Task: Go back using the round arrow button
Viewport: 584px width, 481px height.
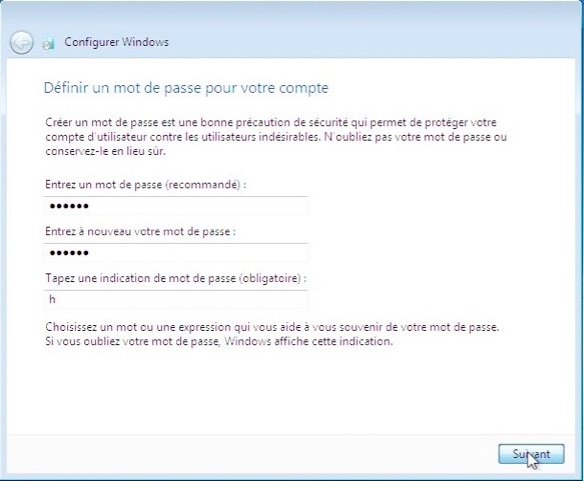Action: [x=21, y=42]
